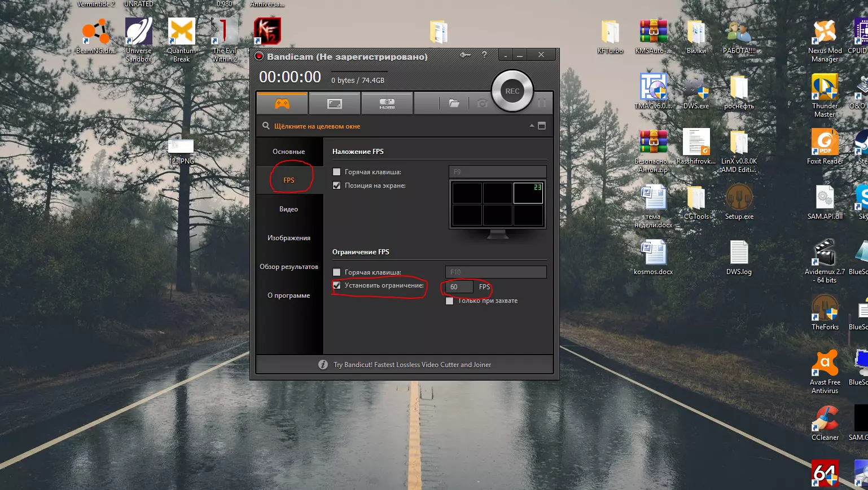The image size is (868, 490).
Task: Take a screenshot with the camera icon
Action: click(x=482, y=103)
